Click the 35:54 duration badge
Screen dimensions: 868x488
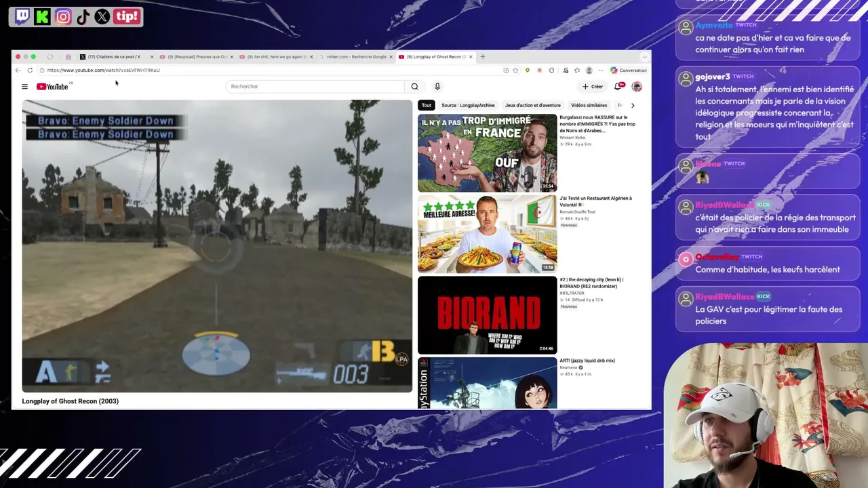tap(548, 186)
